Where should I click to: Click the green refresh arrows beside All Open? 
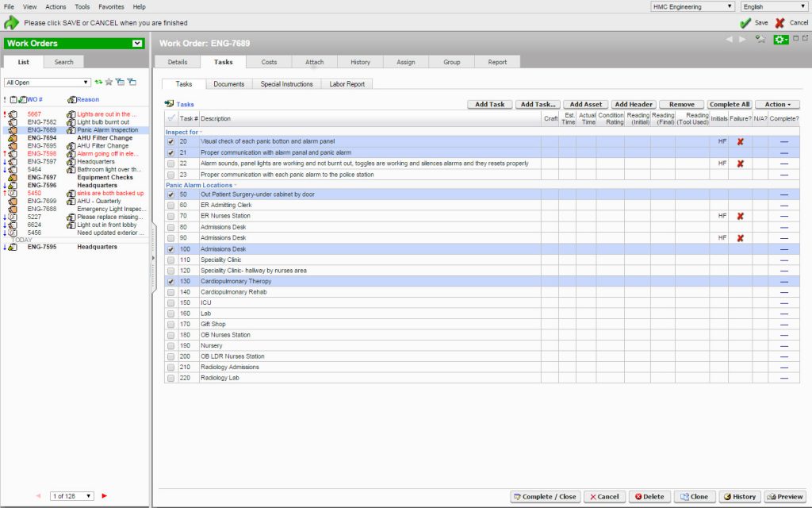point(98,82)
